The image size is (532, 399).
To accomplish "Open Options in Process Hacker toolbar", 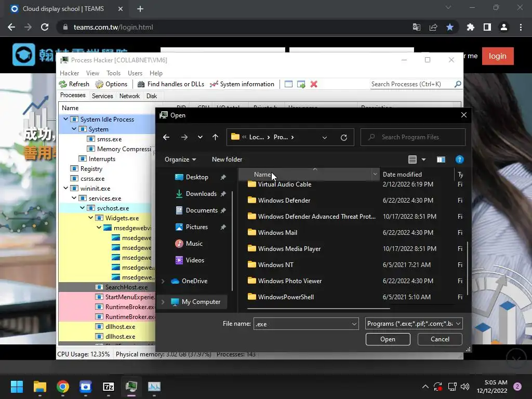I will [x=111, y=84].
